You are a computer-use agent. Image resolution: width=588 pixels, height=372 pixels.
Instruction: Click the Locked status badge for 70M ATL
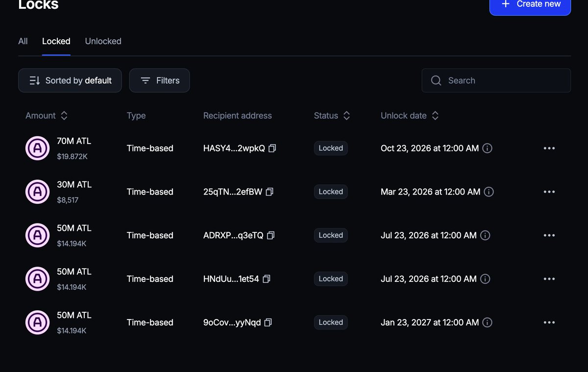(331, 148)
